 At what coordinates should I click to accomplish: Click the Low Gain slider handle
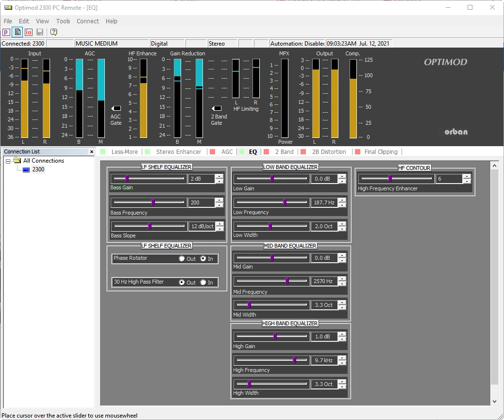pyautogui.click(x=272, y=178)
